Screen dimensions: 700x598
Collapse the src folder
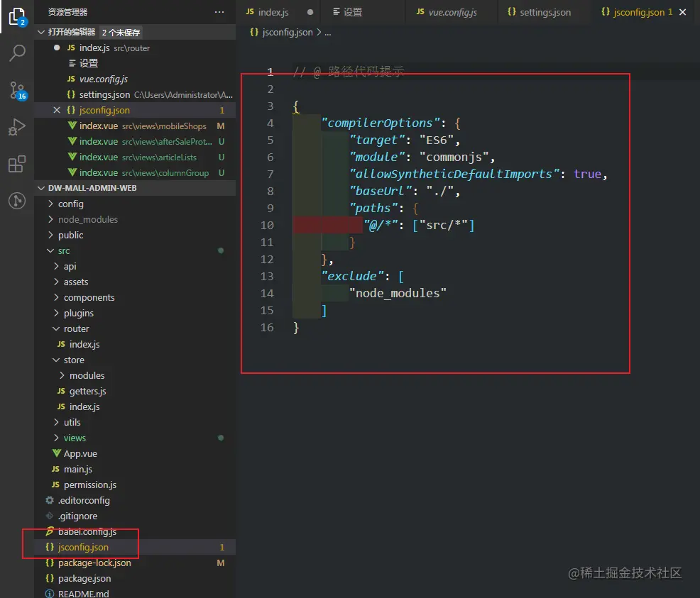tap(64, 250)
